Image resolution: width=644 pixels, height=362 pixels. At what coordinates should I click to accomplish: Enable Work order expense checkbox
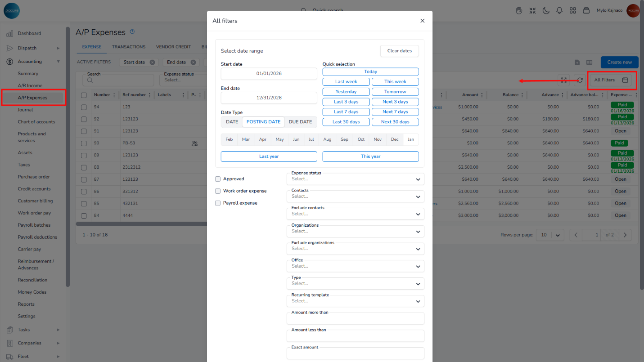(x=218, y=191)
